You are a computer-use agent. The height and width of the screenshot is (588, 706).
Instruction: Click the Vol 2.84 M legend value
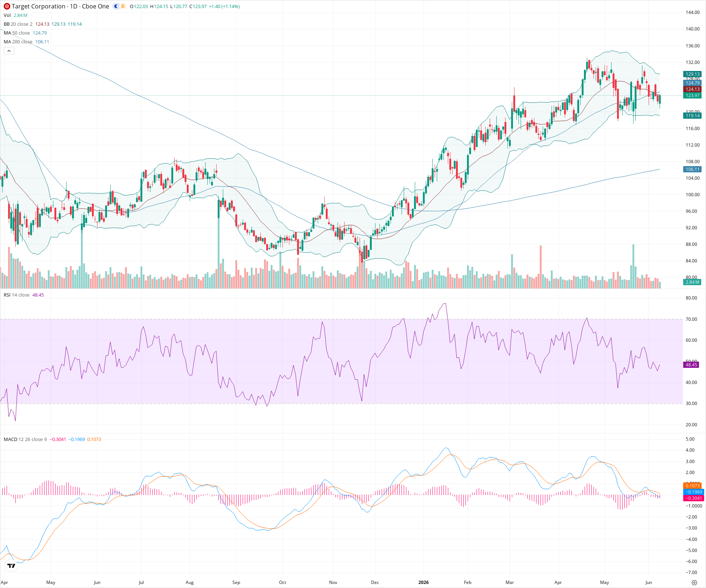point(21,15)
